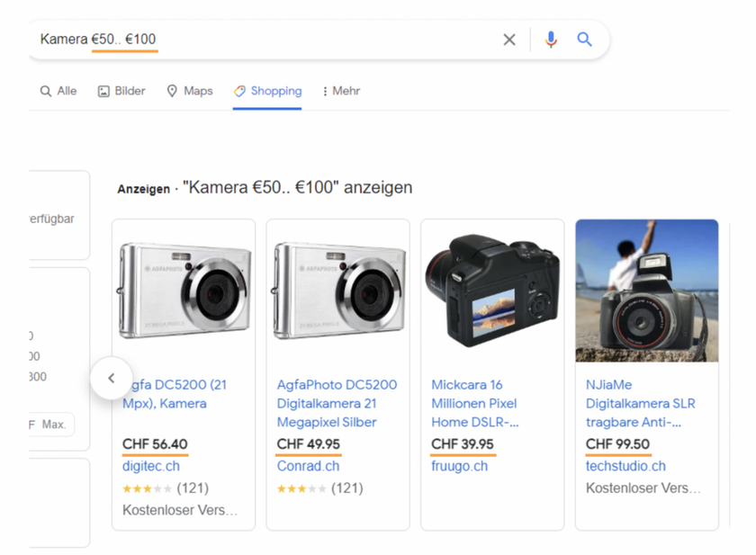Viewport: 756px width, 555px height.
Task: Visit digitec.ch seller link
Action: point(151,466)
